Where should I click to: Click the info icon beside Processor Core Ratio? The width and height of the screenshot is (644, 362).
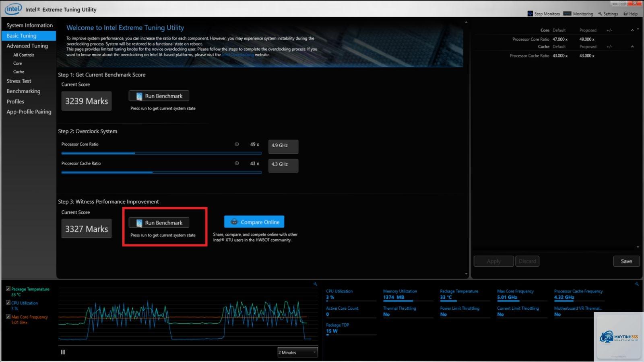coord(237,144)
